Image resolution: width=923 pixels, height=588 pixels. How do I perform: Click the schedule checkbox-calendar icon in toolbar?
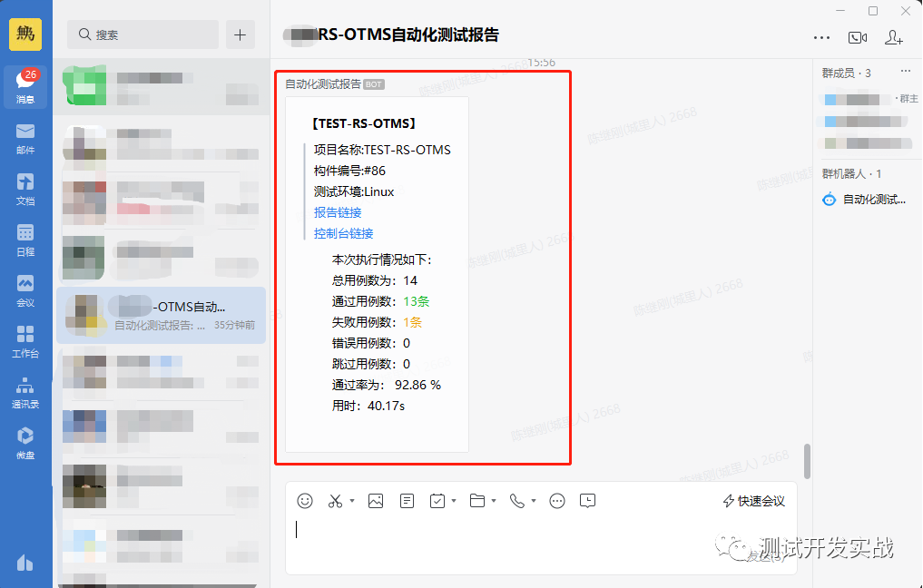(x=437, y=501)
